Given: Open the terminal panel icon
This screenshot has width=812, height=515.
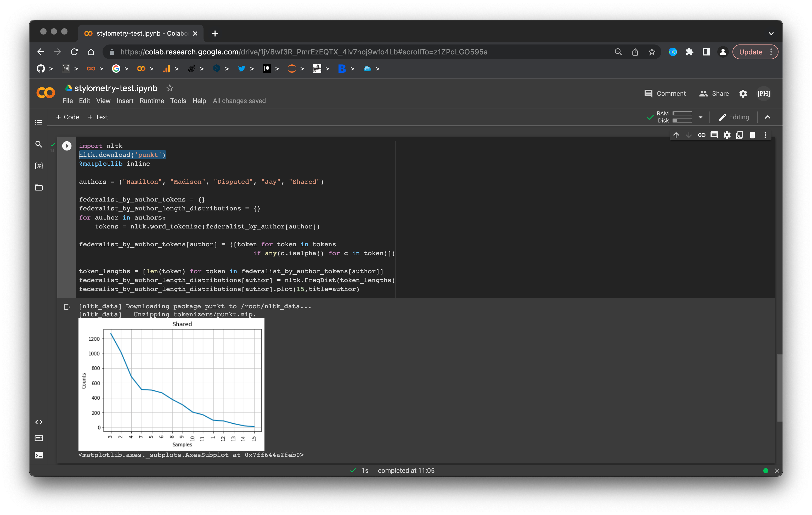Looking at the screenshot, I should pos(39,455).
